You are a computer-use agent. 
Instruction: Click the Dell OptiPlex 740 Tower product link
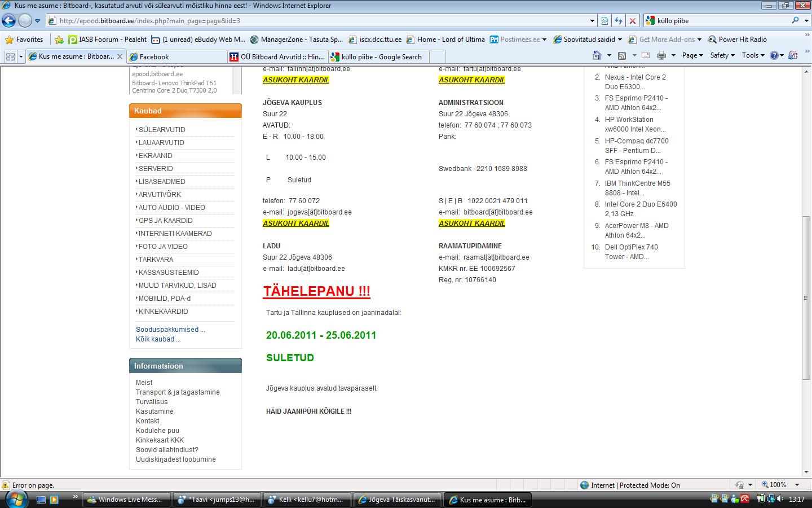pos(632,252)
